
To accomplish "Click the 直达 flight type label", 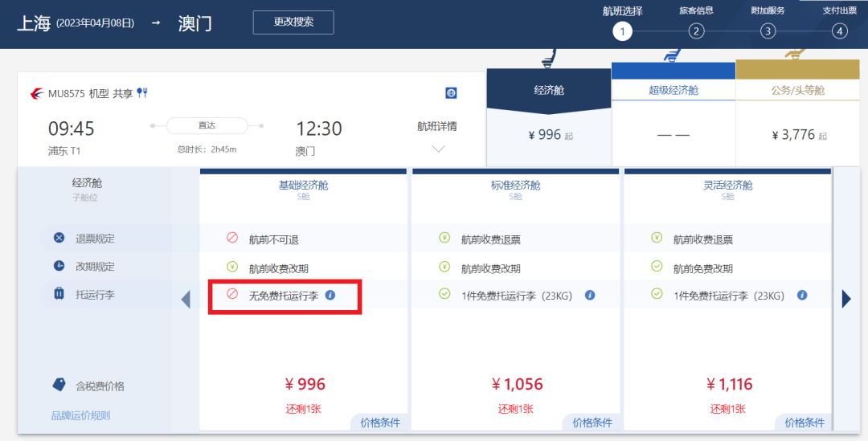I will pos(207,125).
